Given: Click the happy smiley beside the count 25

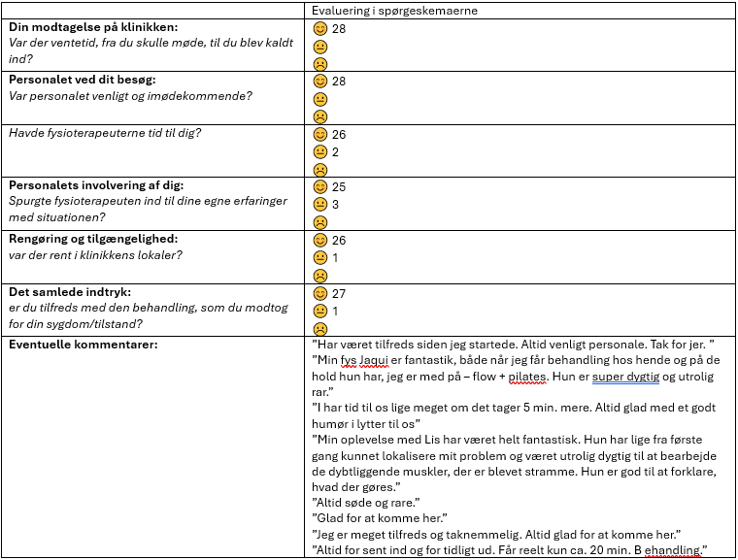Looking at the screenshot, I should (319, 186).
